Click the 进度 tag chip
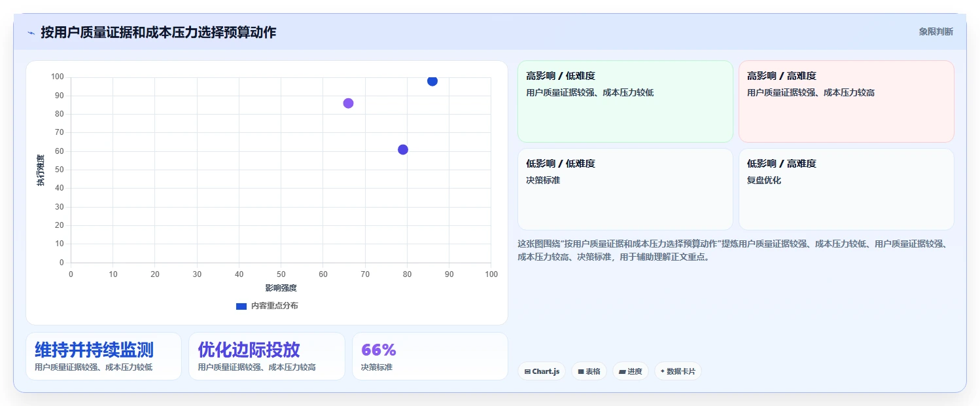Viewport: 980px width, 406px height. click(631, 371)
